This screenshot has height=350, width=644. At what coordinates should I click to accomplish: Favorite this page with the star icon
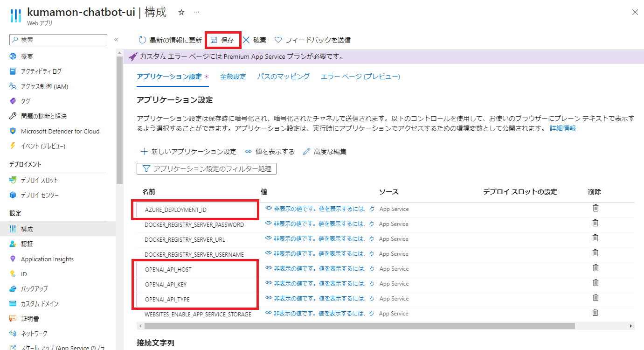[x=181, y=13]
